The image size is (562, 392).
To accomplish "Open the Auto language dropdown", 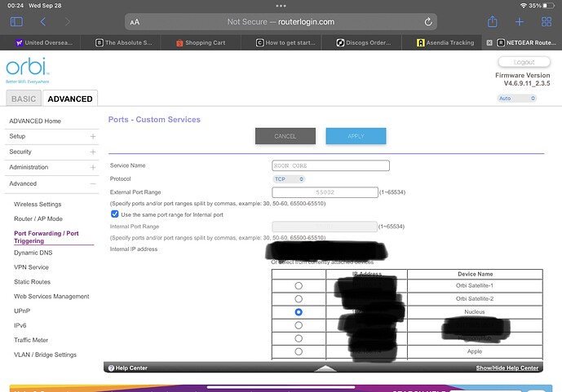I will [x=516, y=98].
